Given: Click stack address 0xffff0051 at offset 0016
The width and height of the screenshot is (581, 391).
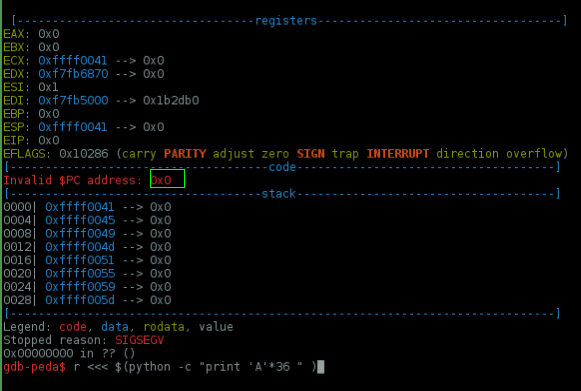Looking at the screenshot, I should [80, 260].
